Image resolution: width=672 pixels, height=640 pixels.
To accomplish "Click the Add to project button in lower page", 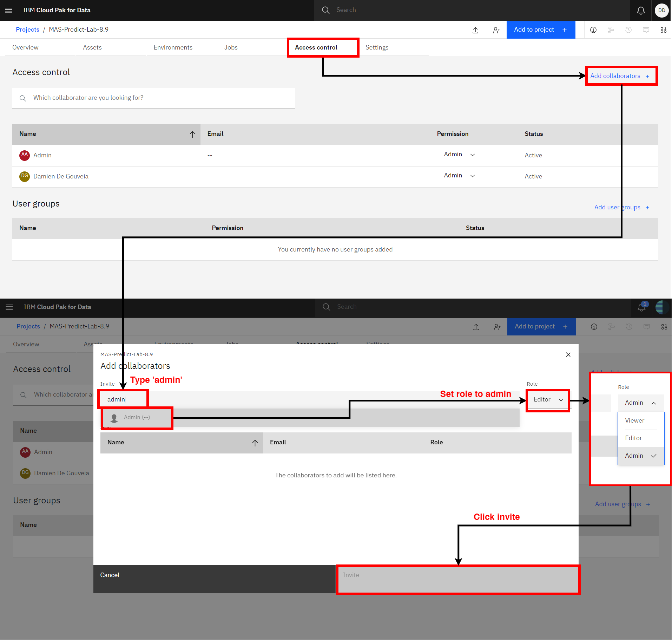I will tap(541, 327).
